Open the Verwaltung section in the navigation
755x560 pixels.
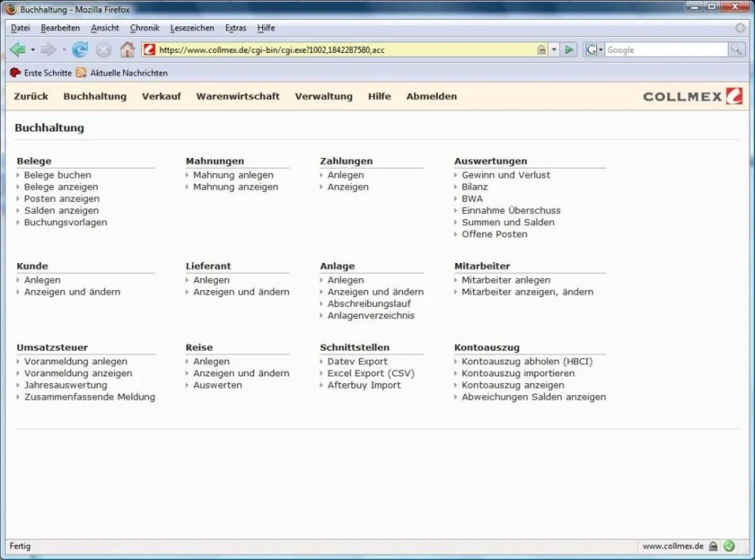323,96
